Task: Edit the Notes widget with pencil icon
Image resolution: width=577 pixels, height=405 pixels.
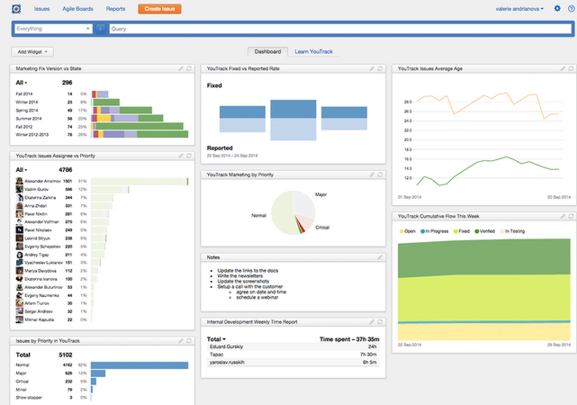Action: [x=380, y=257]
